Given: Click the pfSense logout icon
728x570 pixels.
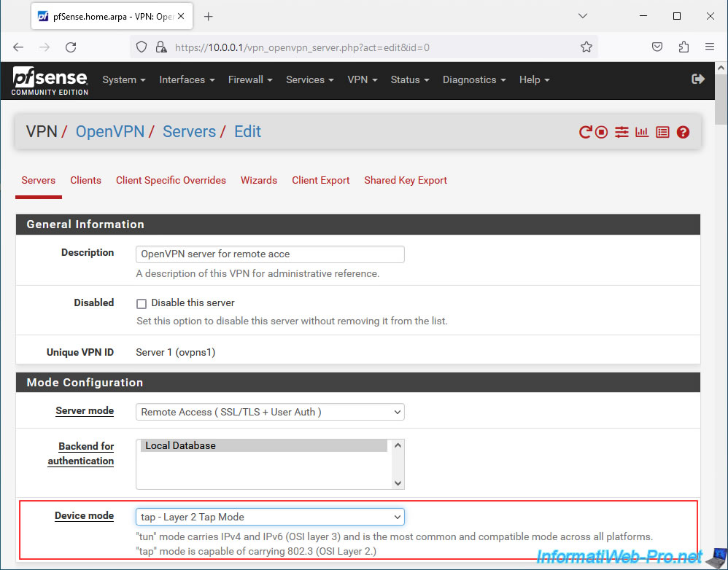Looking at the screenshot, I should pos(698,79).
